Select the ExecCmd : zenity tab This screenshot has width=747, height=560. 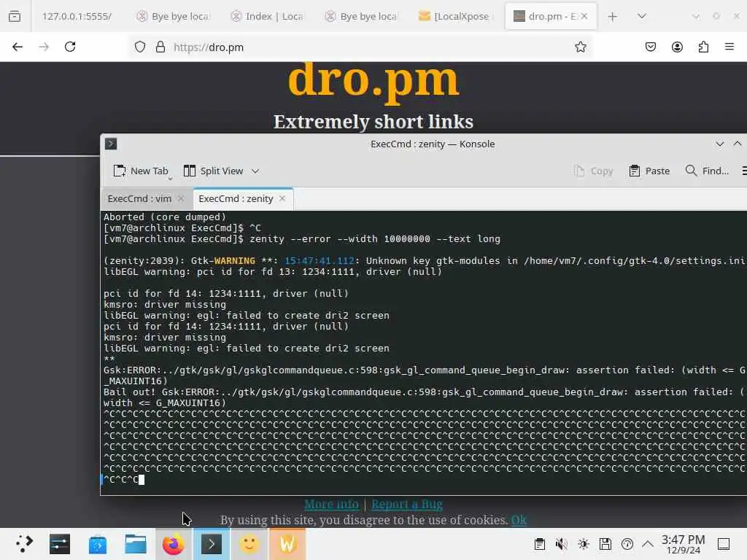(236, 198)
